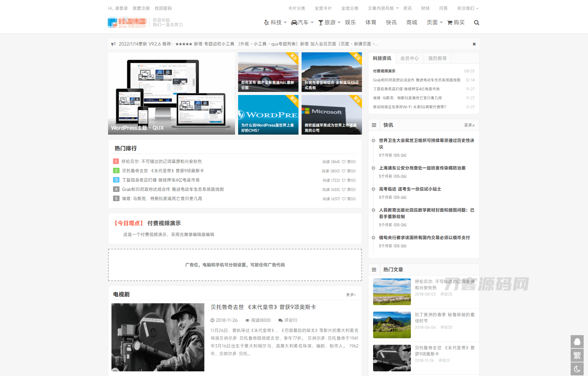Select the 强烈推荐 tab
This screenshot has width=588, height=376.
[x=437, y=58]
